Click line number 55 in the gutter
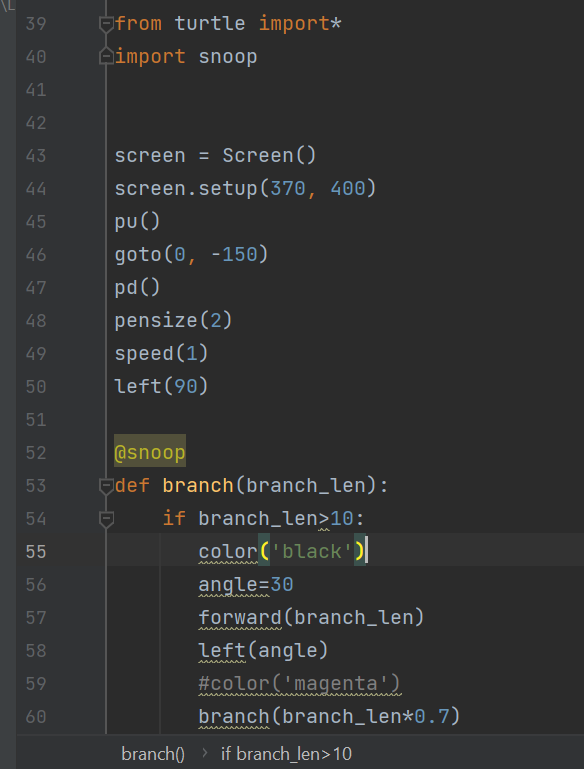This screenshot has width=584, height=769. 36,552
